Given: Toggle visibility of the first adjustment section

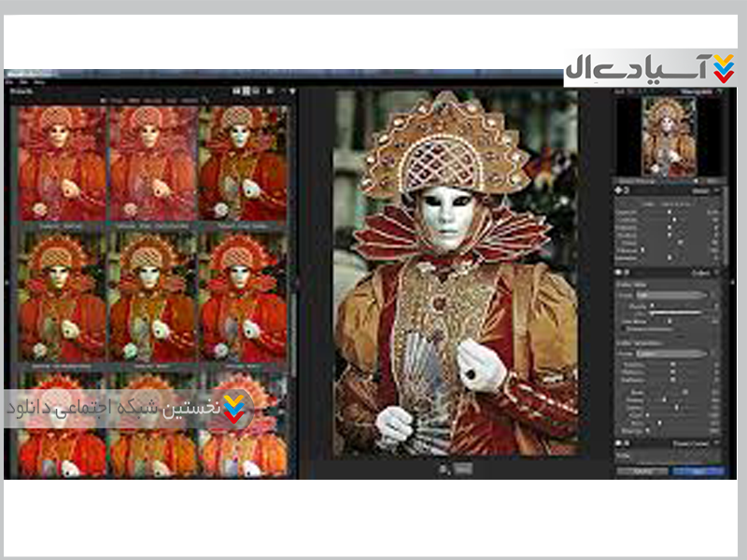Looking at the screenshot, I should coord(616,191).
